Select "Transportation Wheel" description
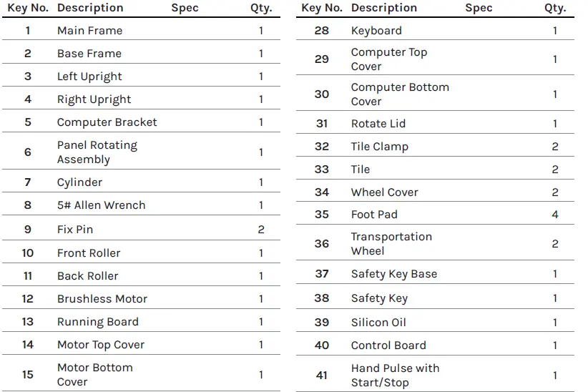The width and height of the screenshot is (588, 392). (x=391, y=244)
